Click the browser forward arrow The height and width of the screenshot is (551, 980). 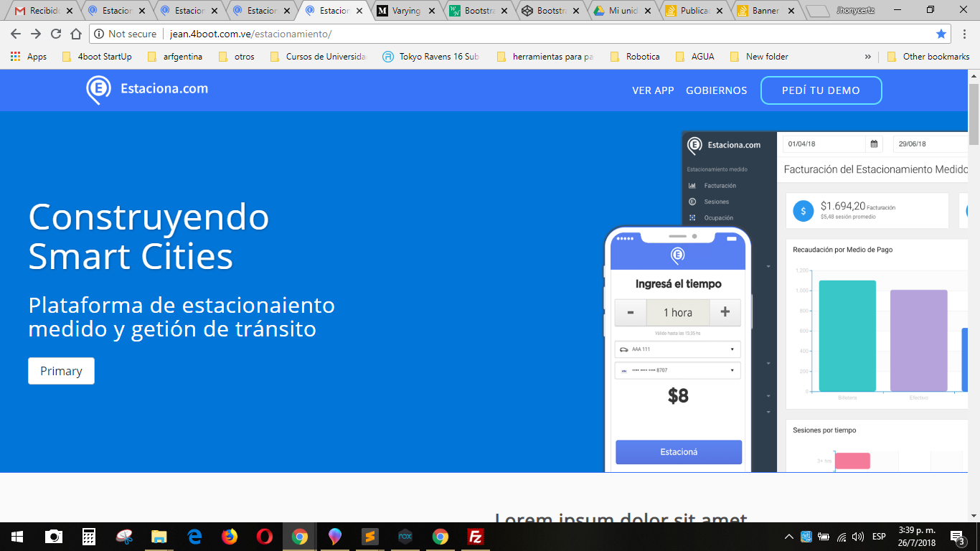(36, 34)
